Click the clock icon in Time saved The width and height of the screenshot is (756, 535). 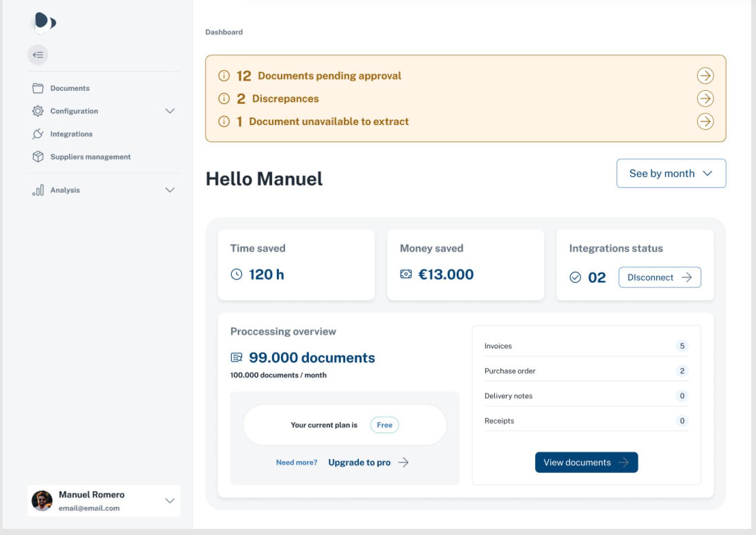[237, 274]
